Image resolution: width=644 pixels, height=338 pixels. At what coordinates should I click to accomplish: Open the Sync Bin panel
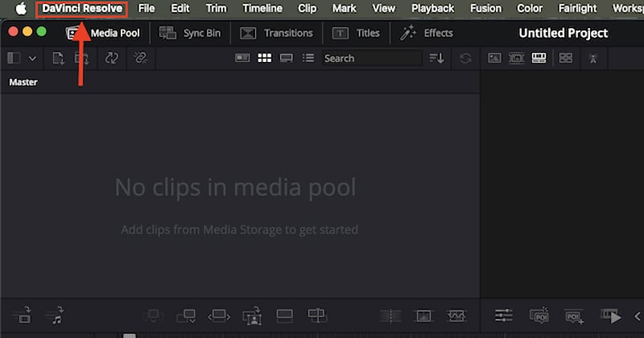pos(190,33)
